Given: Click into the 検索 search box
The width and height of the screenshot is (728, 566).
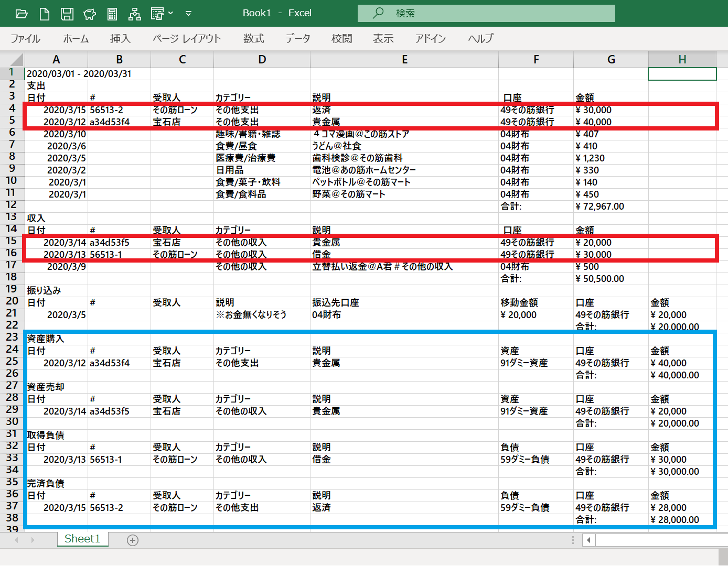Looking at the screenshot, I should (486, 13).
